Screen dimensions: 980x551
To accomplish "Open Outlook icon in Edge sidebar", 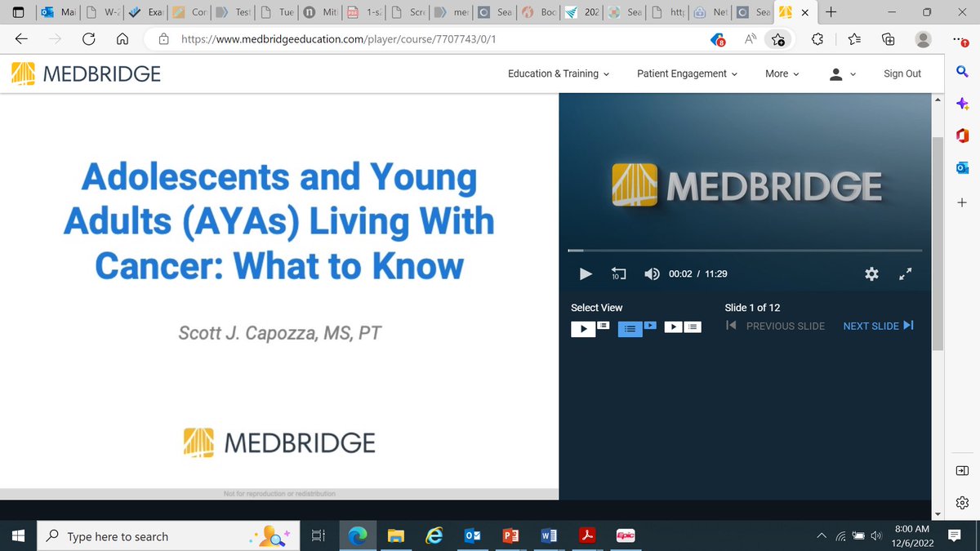I will (962, 167).
